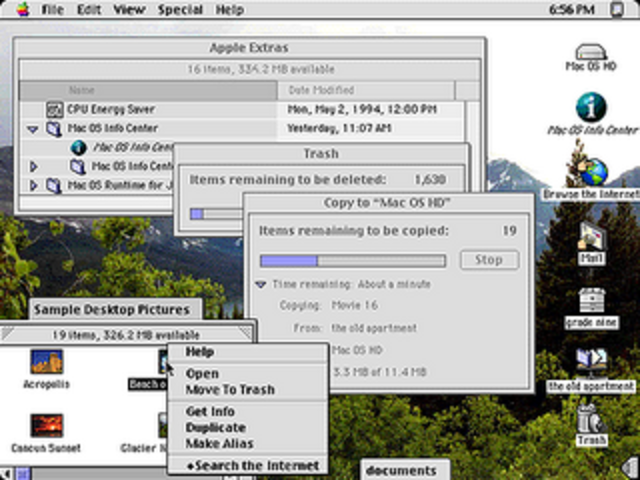The image size is (640, 480).
Task: Click the 3.3 MB of 11.4 MB text
Action: (380, 372)
